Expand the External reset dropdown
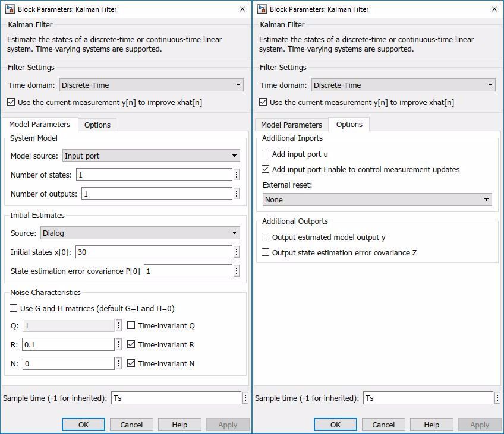Screen dimensions: 504x434 pyautogui.click(x=377, y=199)
